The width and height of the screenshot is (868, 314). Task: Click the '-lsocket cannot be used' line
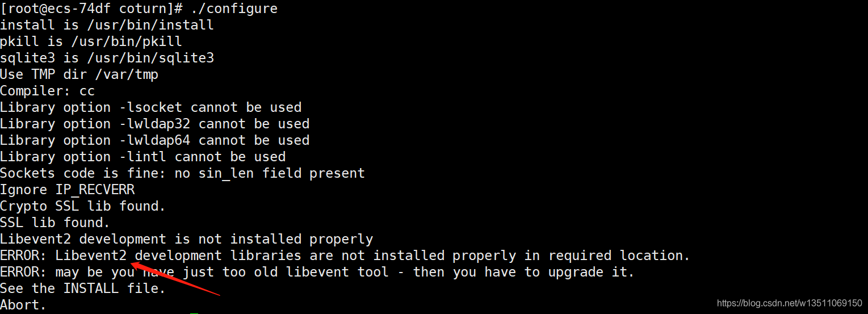(151, 107)
